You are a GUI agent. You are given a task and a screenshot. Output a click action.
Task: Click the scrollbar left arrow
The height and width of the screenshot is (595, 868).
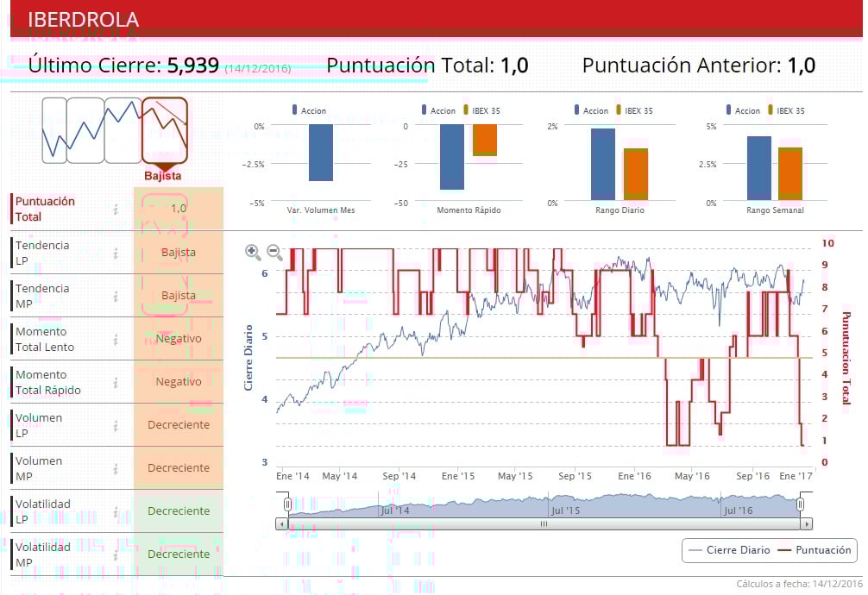click(x=282, y=523)
